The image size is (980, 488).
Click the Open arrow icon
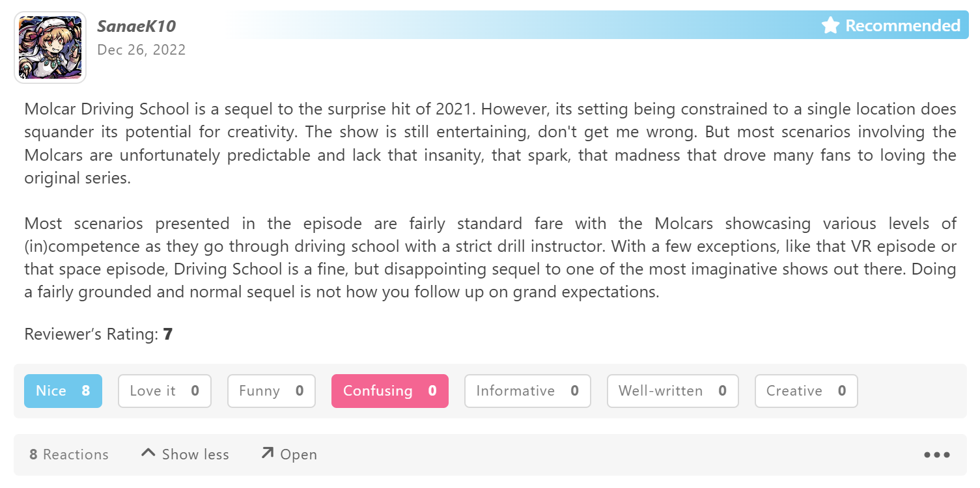pos(267,453)
